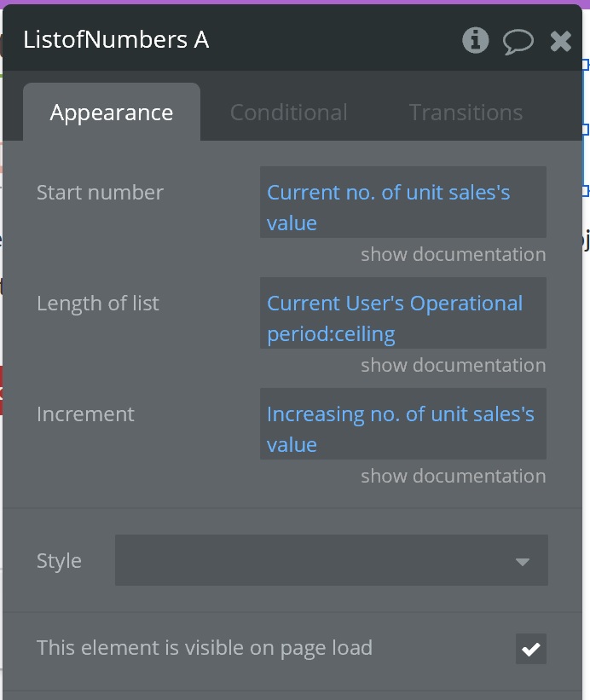Screen dimensions: 590x700
Task: Click the ListofNumbers A title text
Action: pyautogui.click(x=116, y=40)
